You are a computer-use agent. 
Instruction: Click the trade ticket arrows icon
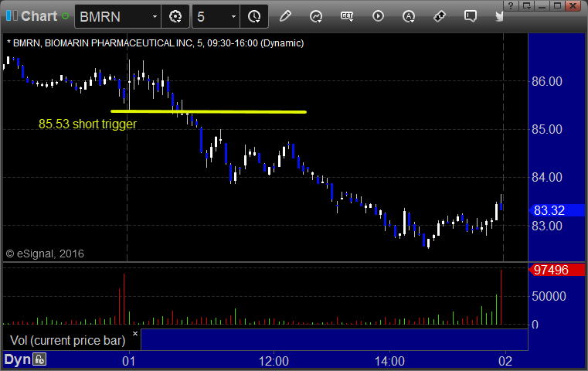click(x=439, y=16)
